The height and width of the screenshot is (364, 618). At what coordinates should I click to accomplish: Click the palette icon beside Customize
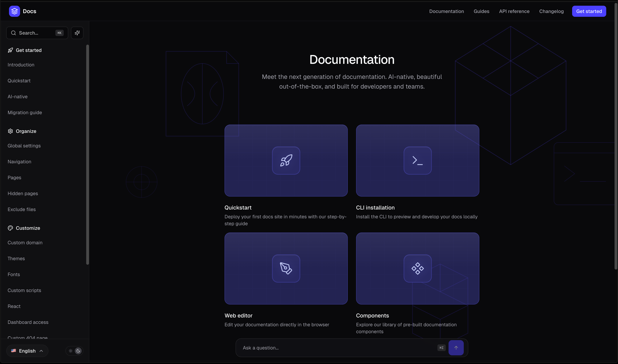(x=10, y=228)
